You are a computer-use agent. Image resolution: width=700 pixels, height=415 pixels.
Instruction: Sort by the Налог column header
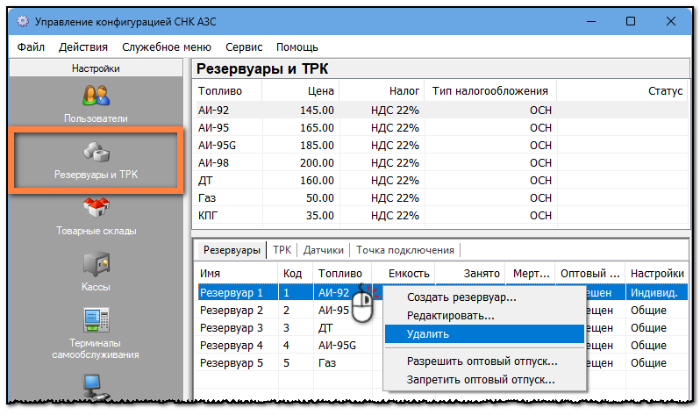(382, 91)
